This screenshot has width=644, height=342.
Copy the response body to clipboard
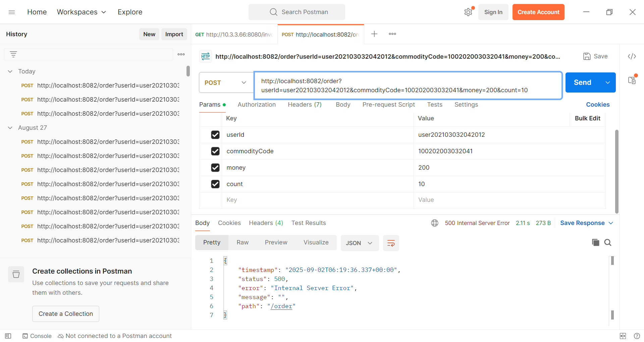(596, 242)
